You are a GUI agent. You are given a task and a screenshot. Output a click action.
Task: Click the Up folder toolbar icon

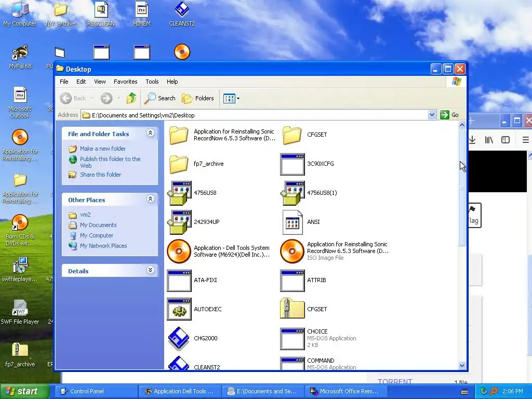(x=131, y=98)
